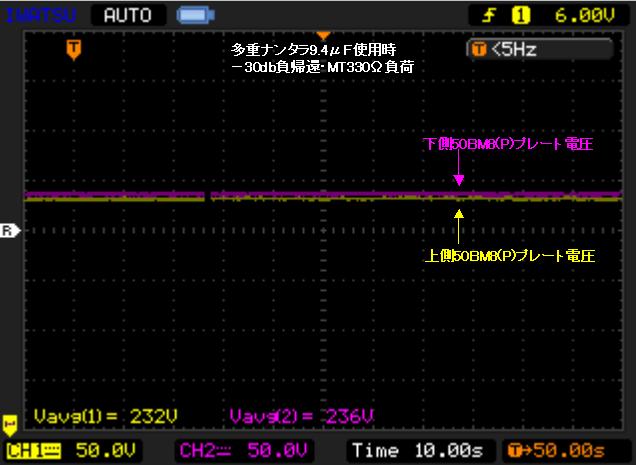
Task: Click the R reference marker on left edge
Action: click(8, 230)
